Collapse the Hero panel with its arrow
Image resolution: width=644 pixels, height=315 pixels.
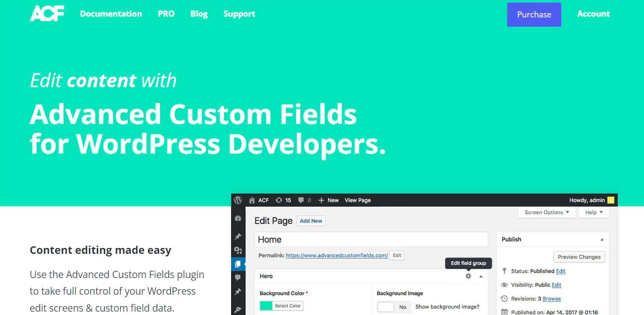pos(481,276)
